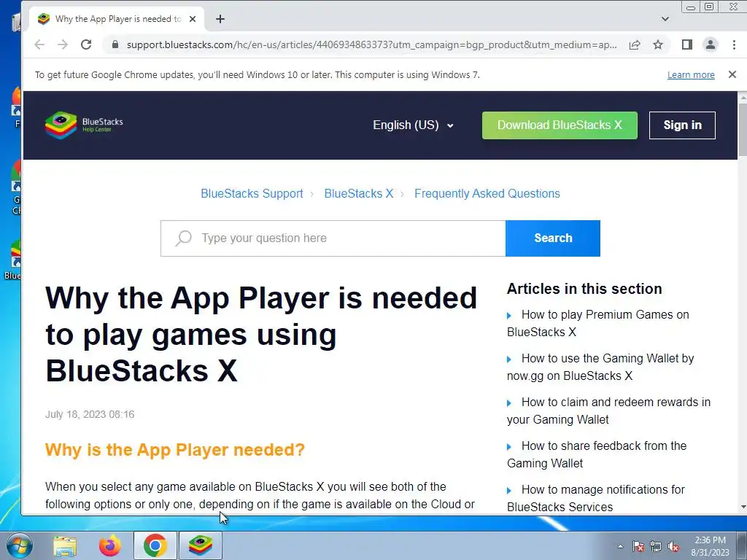Reload the page with the refresh icon
747x560 pixels.
click(86, 44)
